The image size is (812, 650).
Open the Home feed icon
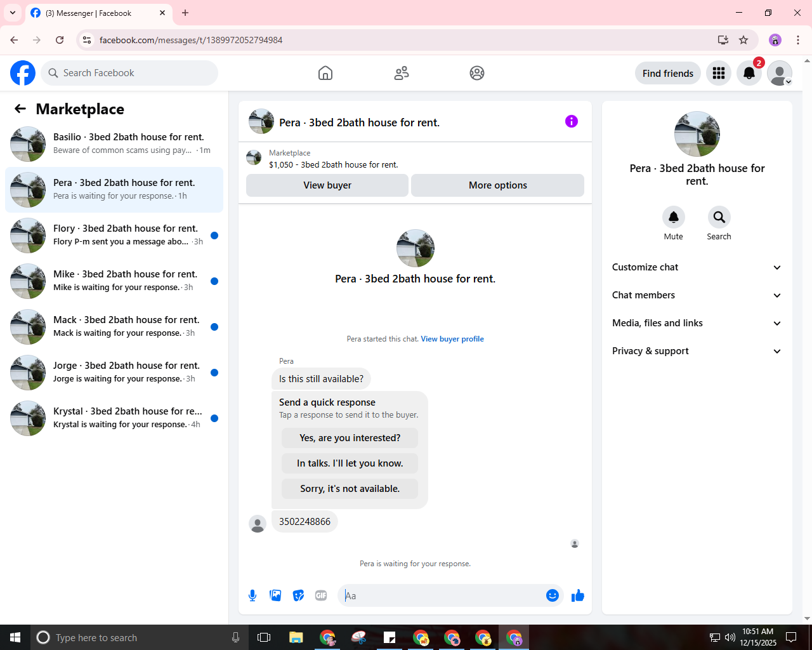click(325, 73)
